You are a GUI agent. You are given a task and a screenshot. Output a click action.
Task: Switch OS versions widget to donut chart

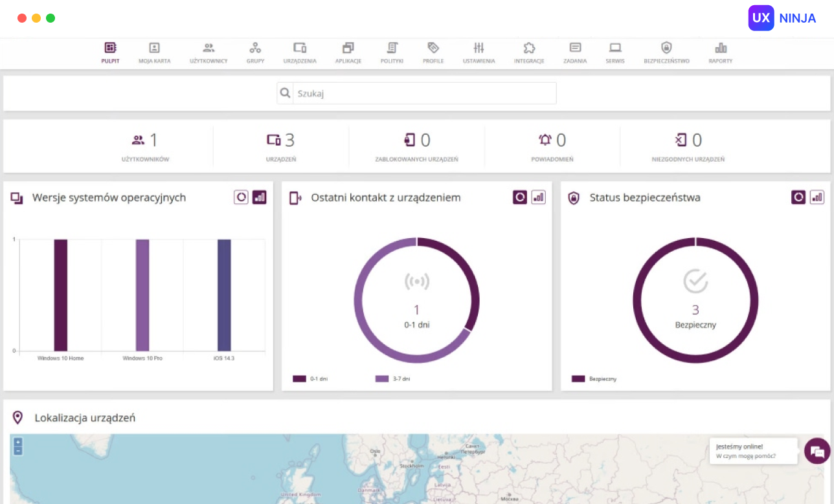[241, 197]
